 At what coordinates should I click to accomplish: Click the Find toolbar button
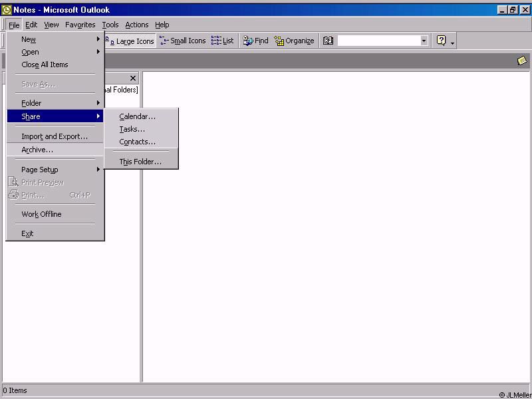tap(255, 41)
